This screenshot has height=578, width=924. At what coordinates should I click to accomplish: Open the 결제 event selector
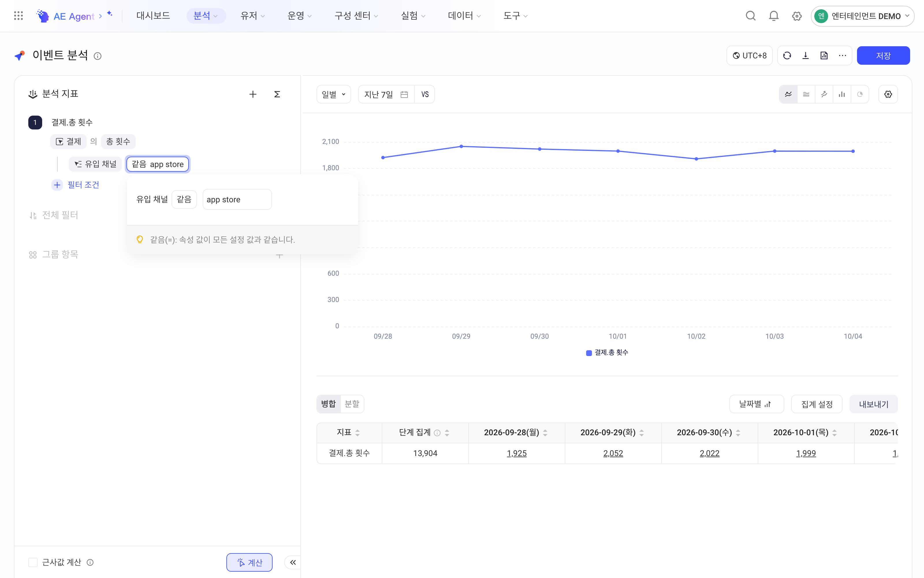coord(68,141)
